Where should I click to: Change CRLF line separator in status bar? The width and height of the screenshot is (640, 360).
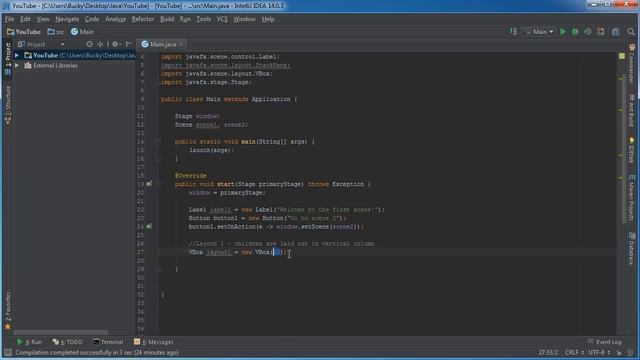(x=574, y=352)
